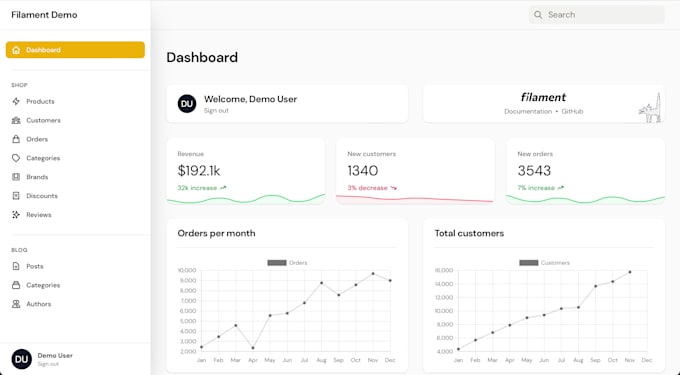Click the BLOG section label
The height and width of the screenshot is (375, 680).
(x=19, y=250)
